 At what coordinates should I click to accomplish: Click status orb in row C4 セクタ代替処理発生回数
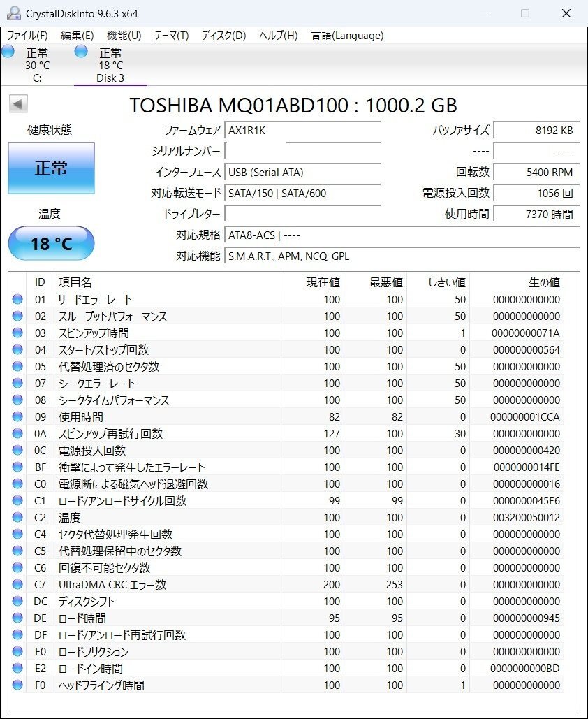tap(17, 535)
